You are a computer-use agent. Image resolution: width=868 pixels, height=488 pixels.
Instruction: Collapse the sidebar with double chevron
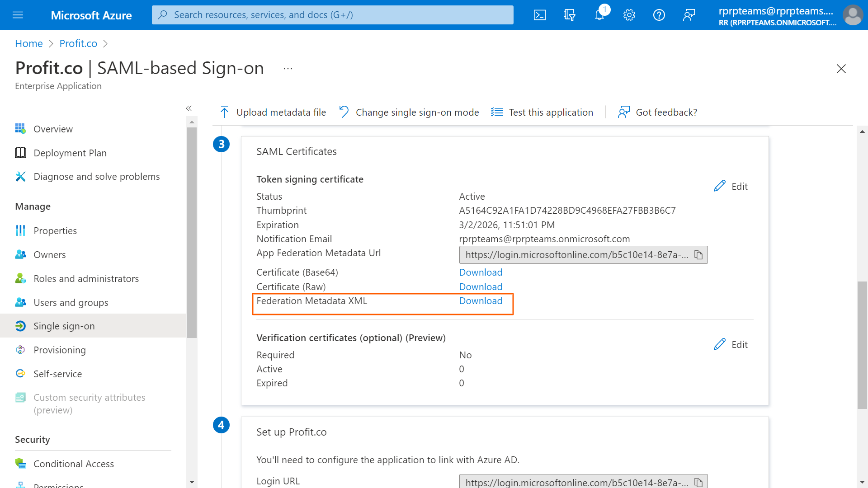coord(189,108)
